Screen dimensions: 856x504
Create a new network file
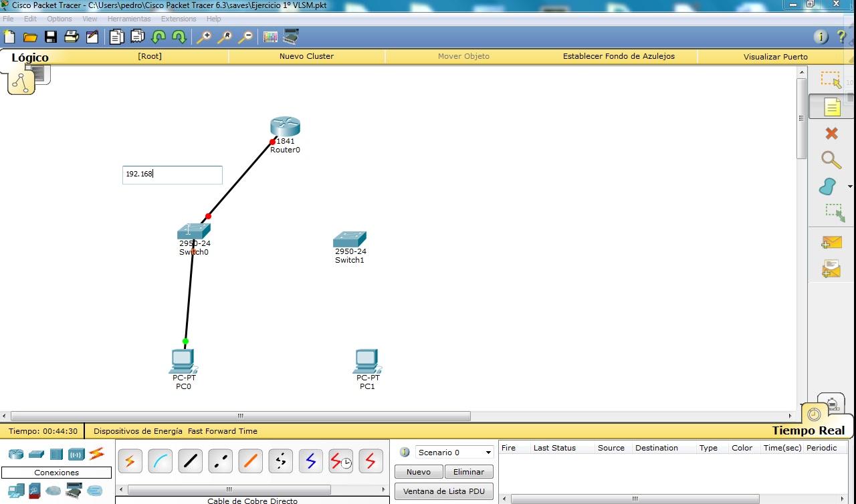9,37
